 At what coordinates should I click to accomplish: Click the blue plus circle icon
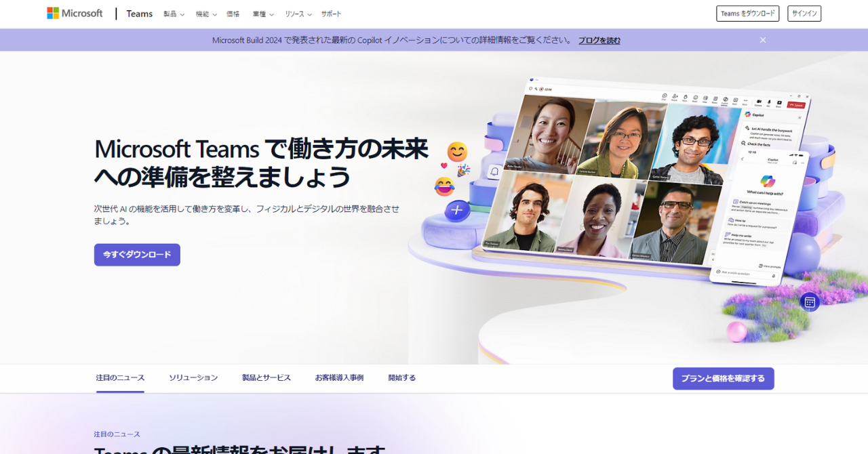coord(457,211)
